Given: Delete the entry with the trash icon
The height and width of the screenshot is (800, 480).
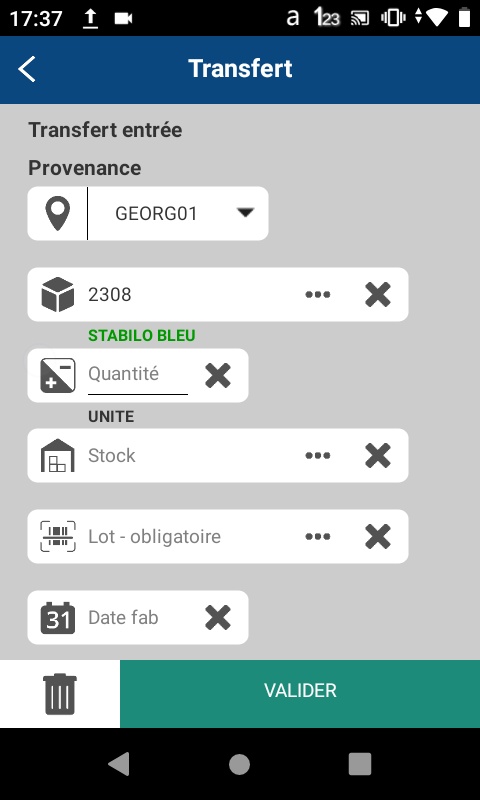Looking at the screenshot, I should pyautogui.click(x=60, y=694).
